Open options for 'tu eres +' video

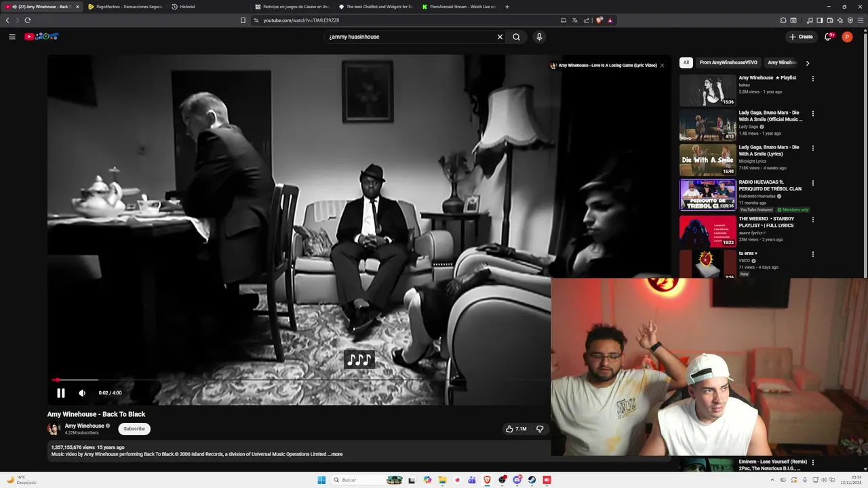coord(812,254)
